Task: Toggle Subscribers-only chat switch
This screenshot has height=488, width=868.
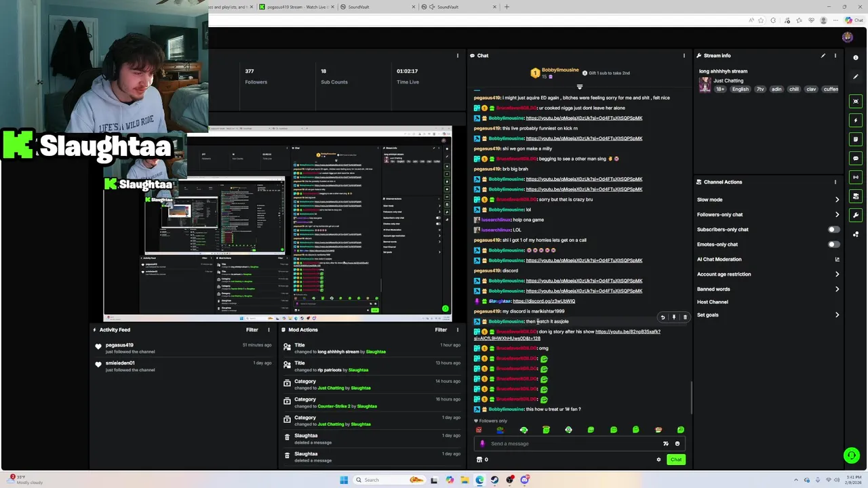Action: 833,229
